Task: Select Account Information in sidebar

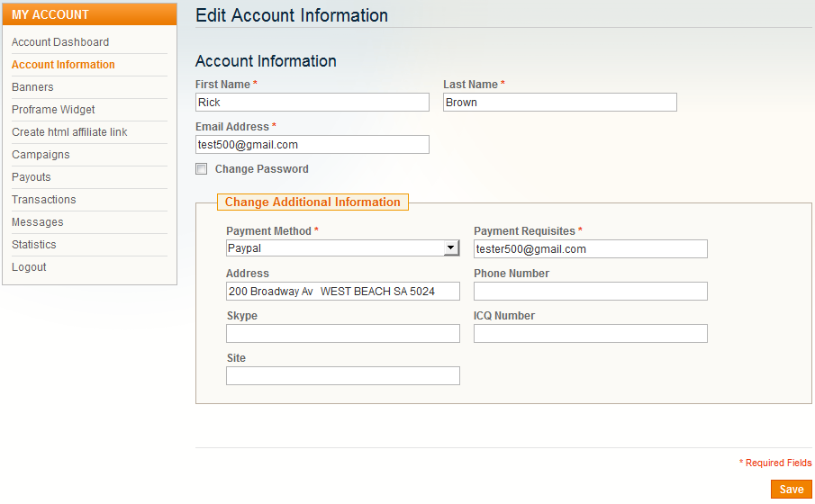Action: [x=63, y=65]
